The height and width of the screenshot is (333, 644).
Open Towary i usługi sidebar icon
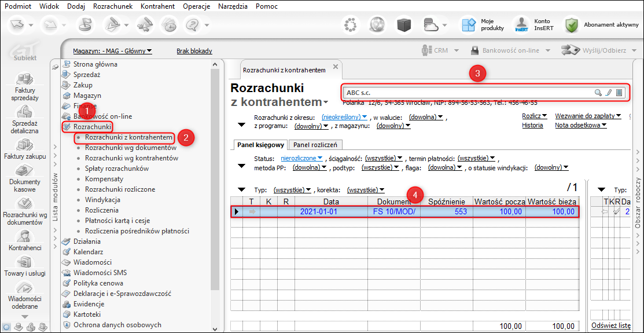click(24, 262)
